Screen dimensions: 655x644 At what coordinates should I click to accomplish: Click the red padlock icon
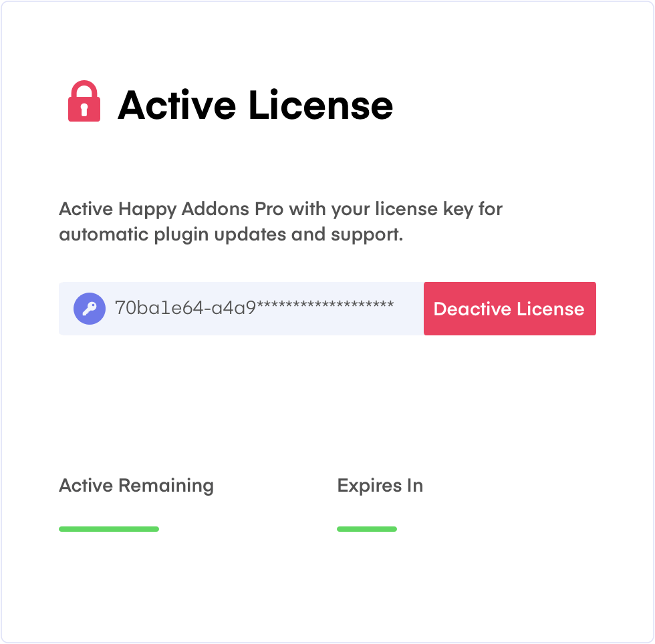pyautogui.click(x=84, y=101)
